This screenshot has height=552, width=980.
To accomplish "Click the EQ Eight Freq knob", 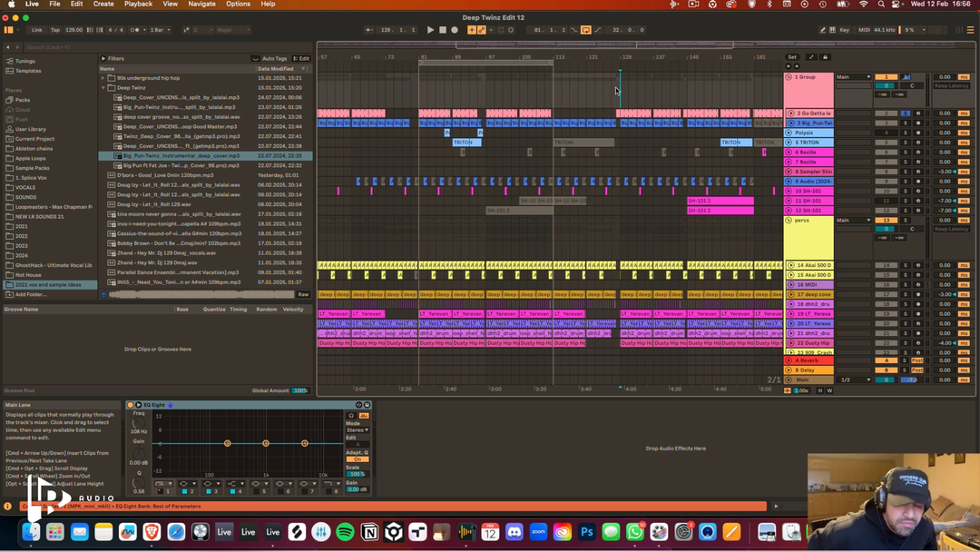I will [x=140, y=422].
